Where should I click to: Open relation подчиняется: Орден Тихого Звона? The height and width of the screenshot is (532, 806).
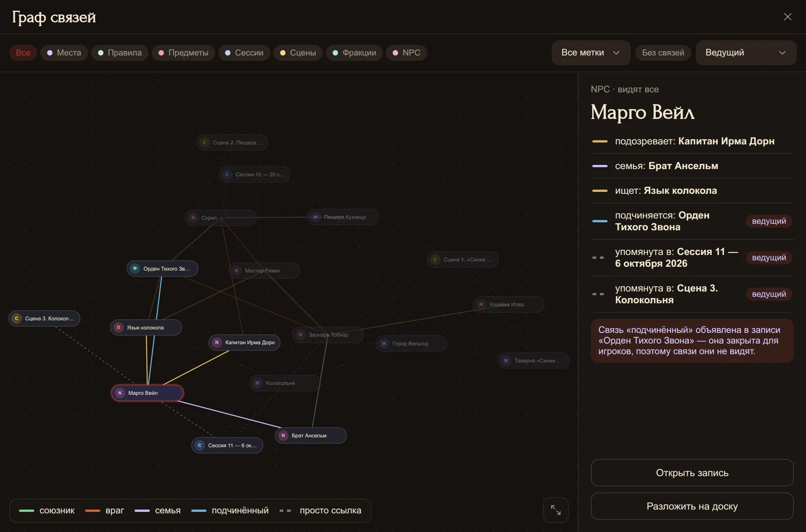(692, 221)
